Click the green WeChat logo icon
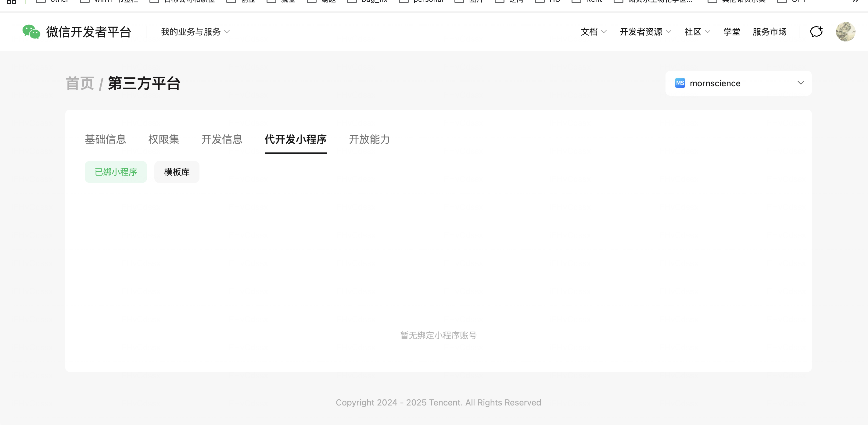Viewport: 868px width, 425px height. [31, 32]
